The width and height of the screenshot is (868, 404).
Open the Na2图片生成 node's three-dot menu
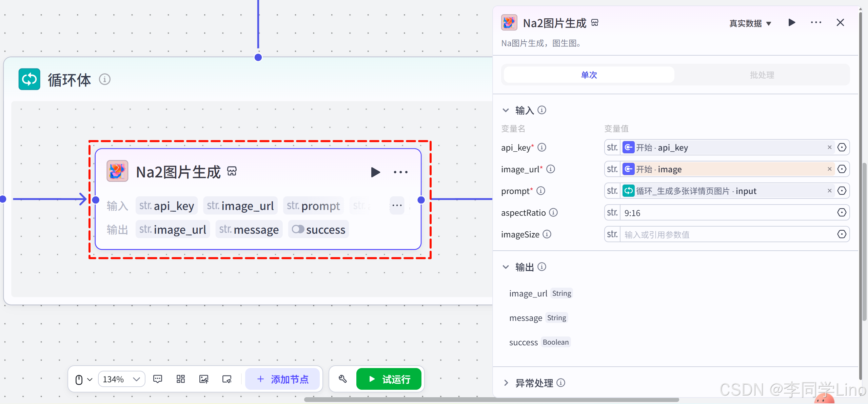point(400,172)
